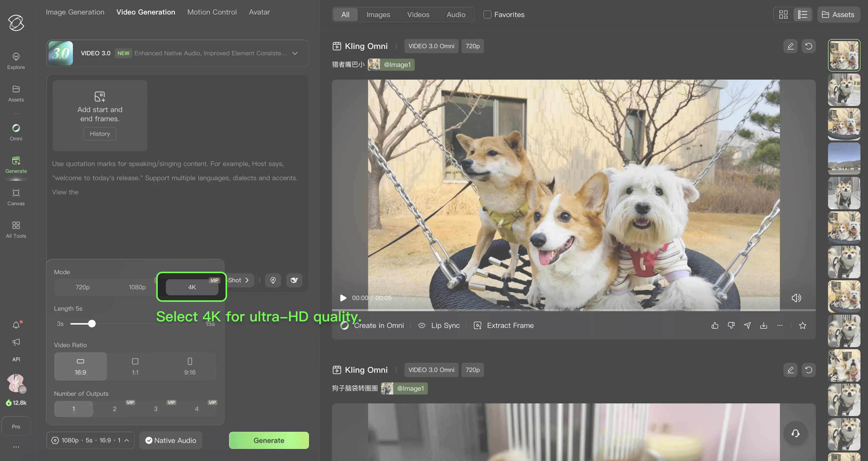Choose 16:9 video ratio

coord(80,366)
